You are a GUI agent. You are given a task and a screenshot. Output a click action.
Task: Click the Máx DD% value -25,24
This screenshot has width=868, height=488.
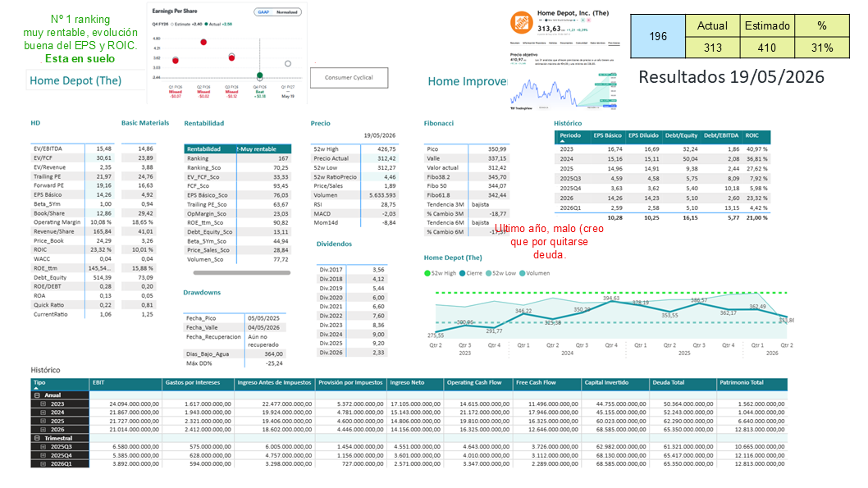tap(274, 363)
